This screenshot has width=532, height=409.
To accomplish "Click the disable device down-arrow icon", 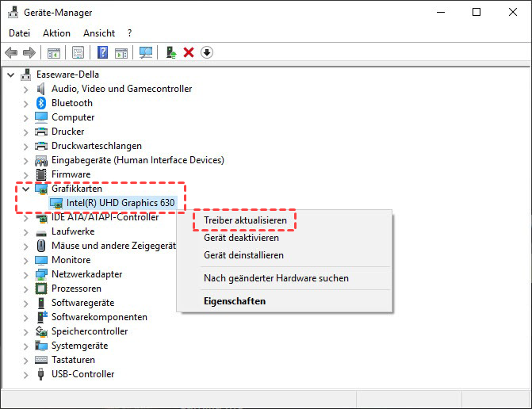I will (x=207, y=52).
